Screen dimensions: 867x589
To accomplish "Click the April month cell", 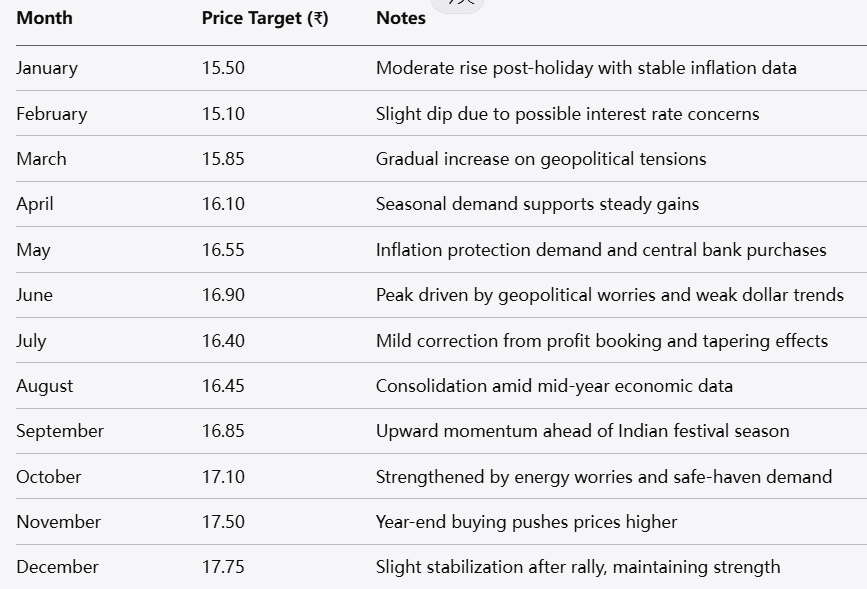I will coord(35,204).
